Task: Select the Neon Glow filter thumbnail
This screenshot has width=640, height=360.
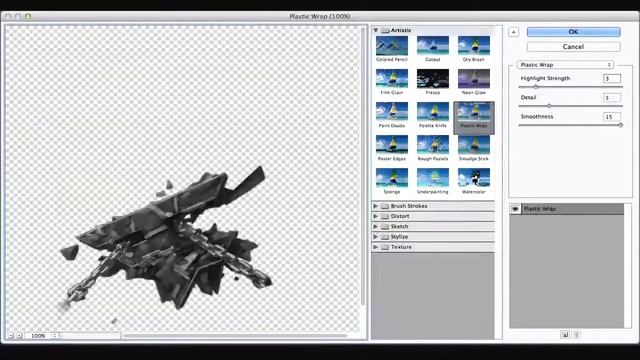Action: (x=474, y=79)
